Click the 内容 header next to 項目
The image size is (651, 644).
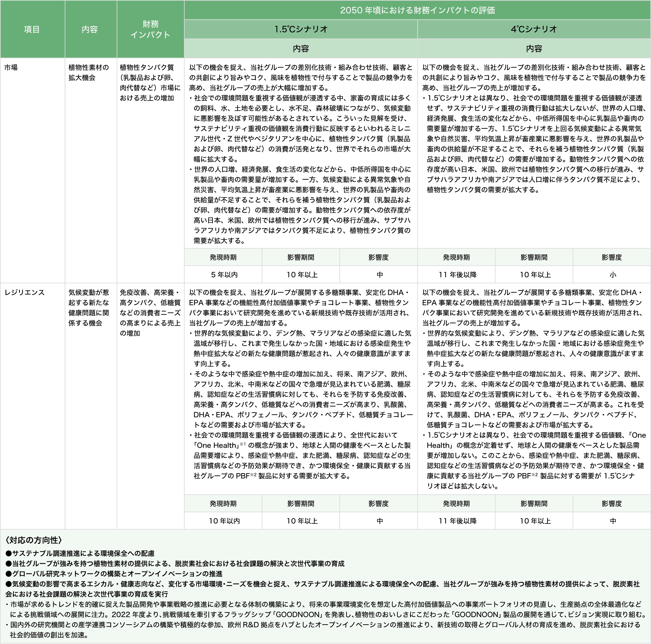pyautogui.click(x=90, y=30)
